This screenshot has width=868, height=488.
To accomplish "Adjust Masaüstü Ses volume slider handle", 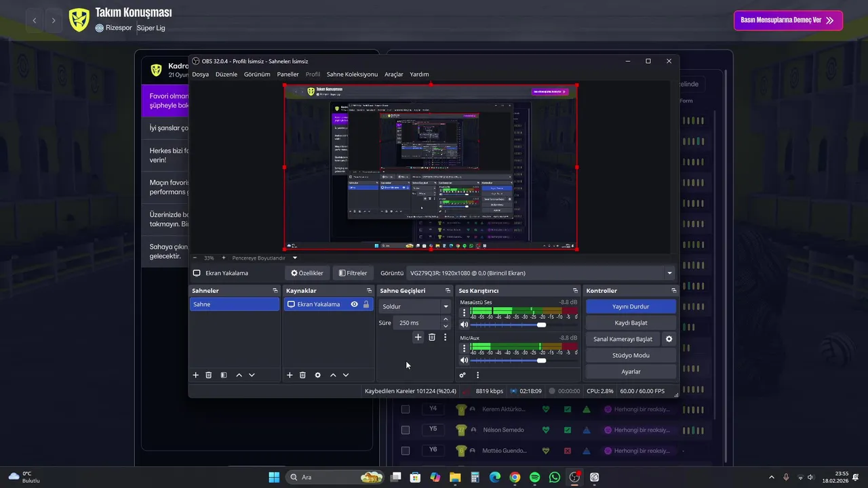I will click(541, 325).
